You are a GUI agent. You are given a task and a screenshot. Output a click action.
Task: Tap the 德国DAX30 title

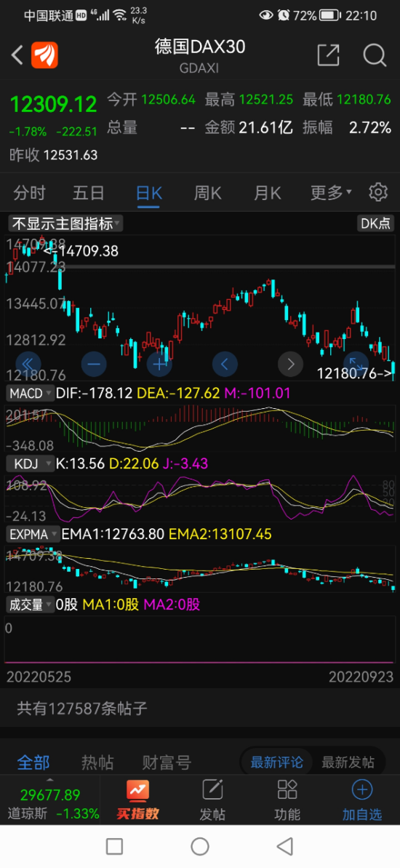pyautogui.click(x=200, y=47)
